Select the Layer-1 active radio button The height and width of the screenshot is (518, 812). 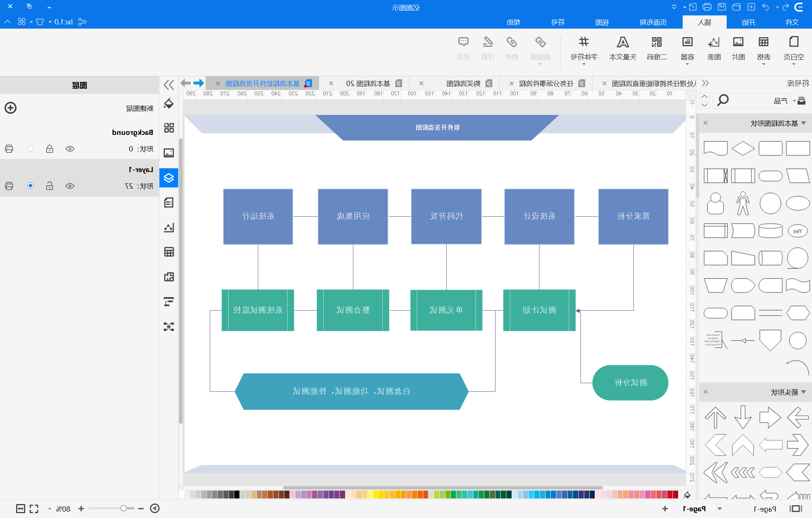coord(30,186)
